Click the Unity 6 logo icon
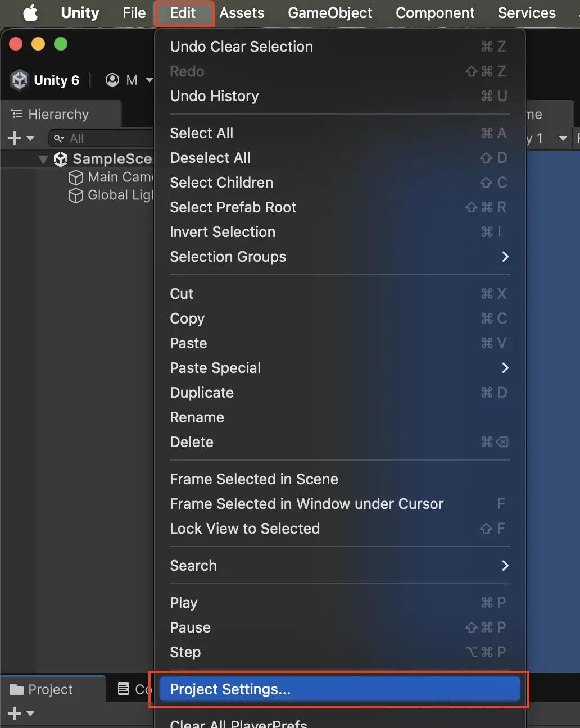Screen dimensions: 580x728 pos(20,80)
